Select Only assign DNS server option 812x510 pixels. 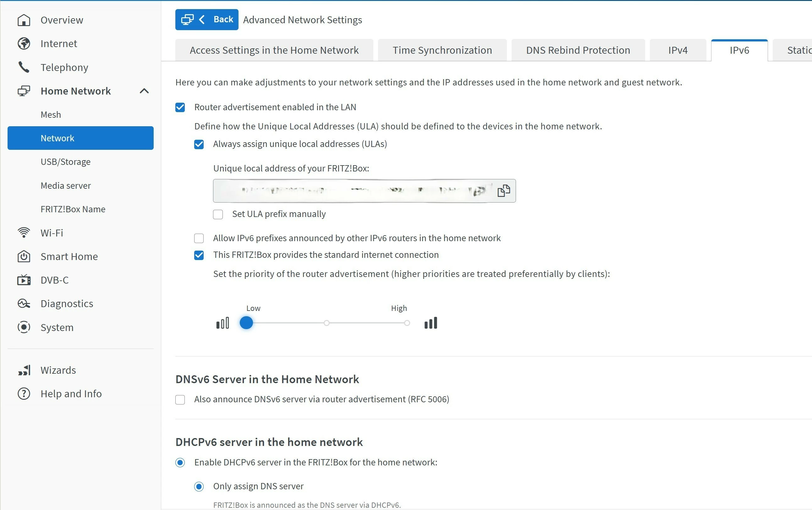click(x=199, y=486)
